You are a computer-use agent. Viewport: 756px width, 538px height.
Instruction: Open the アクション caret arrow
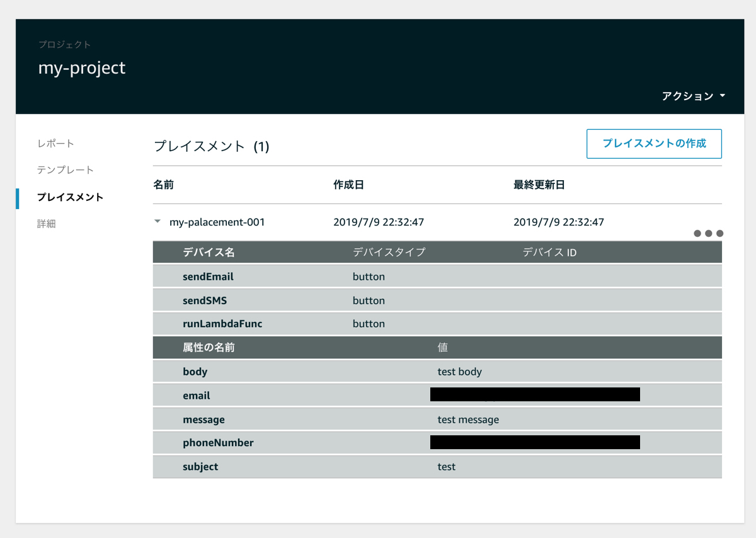pyautogui.click(x=723, y=96)
